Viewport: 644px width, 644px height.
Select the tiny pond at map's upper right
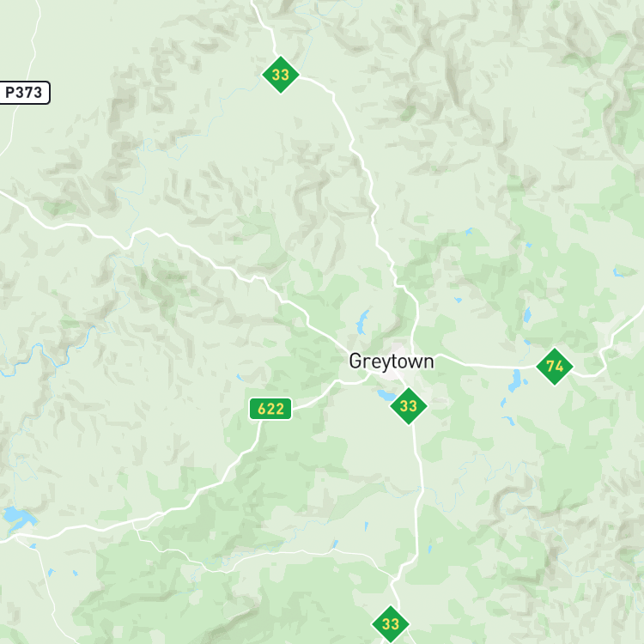(x=468, y=232)
